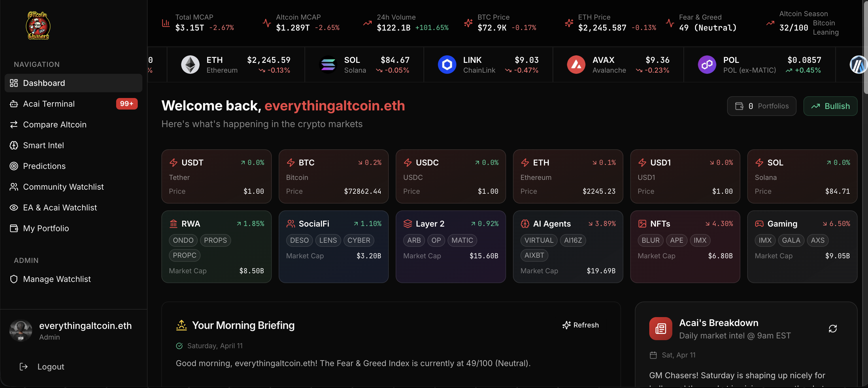Select the Dashboard grid icon in sidebar
868x388 pixels.
[14, 83]
